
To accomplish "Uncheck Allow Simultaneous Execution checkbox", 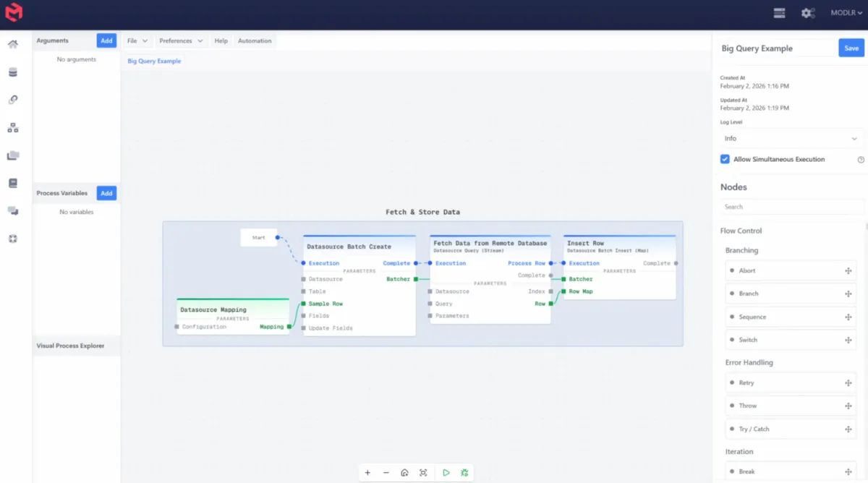I will click(725, 159).
